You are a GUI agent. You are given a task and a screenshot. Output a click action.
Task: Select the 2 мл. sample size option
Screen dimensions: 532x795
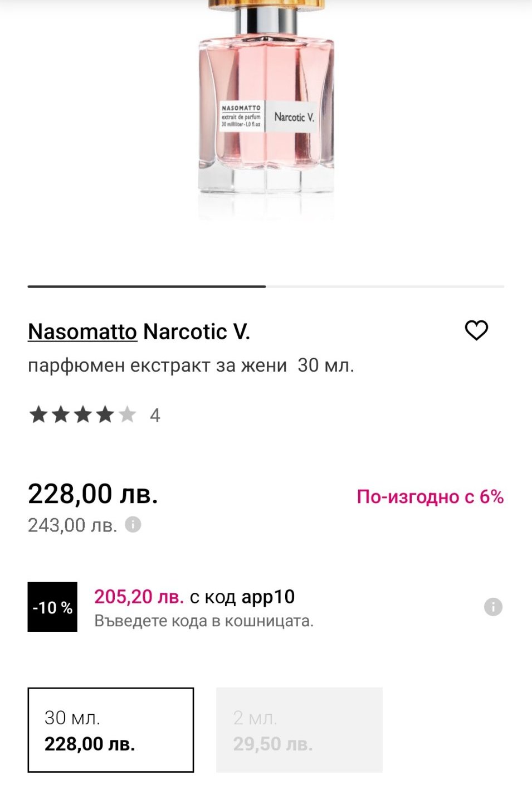[x=299, y=730]
